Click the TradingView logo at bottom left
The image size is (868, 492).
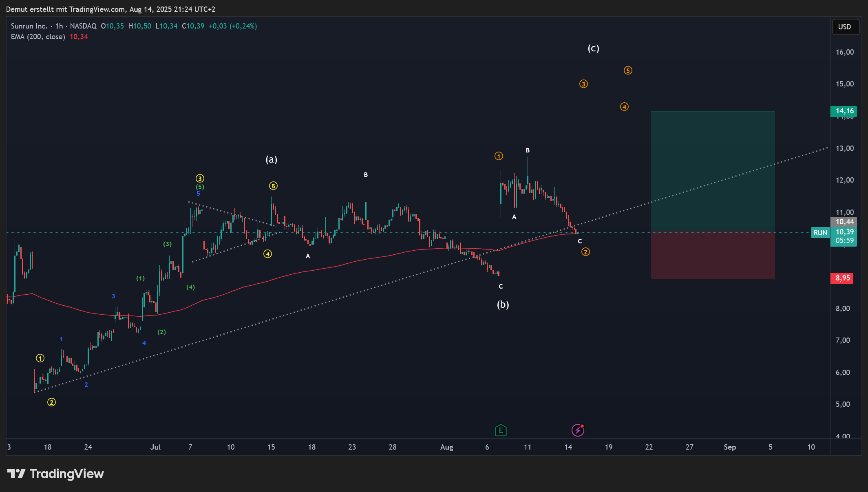[55, 474]
